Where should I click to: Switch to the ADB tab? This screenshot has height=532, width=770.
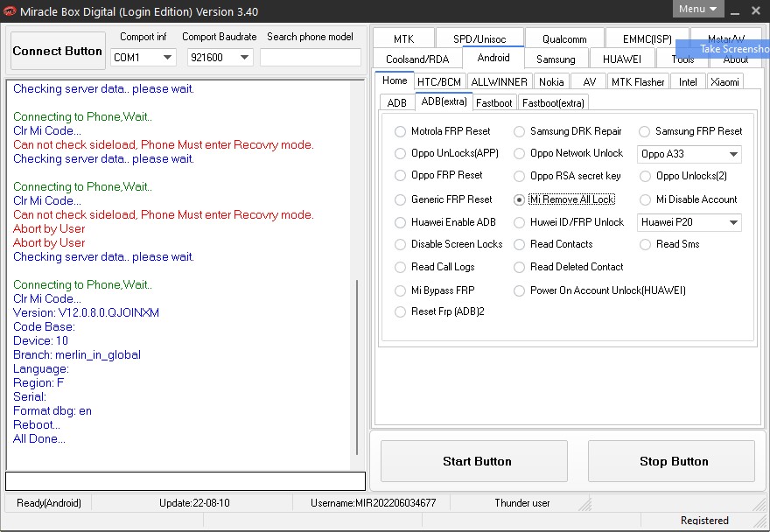click(396, 102)
